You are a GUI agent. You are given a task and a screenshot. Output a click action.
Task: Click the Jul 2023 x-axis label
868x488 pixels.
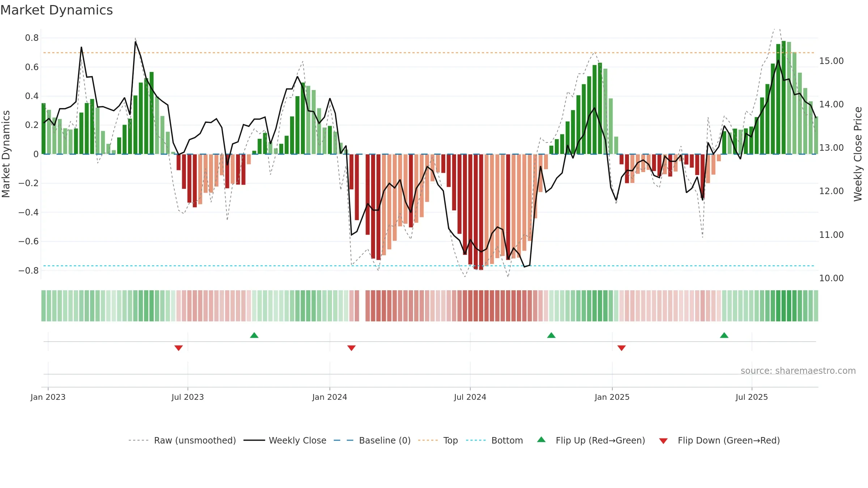[188, 397]
